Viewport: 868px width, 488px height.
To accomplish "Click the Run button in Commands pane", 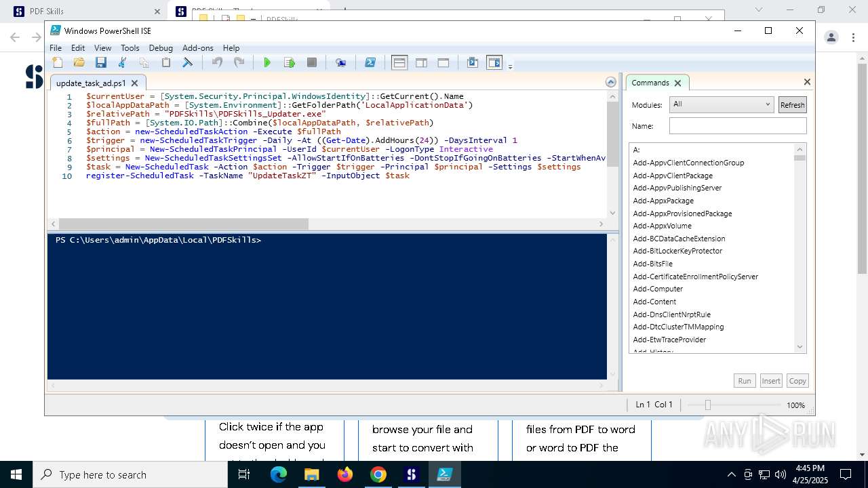I will (745, 381).
